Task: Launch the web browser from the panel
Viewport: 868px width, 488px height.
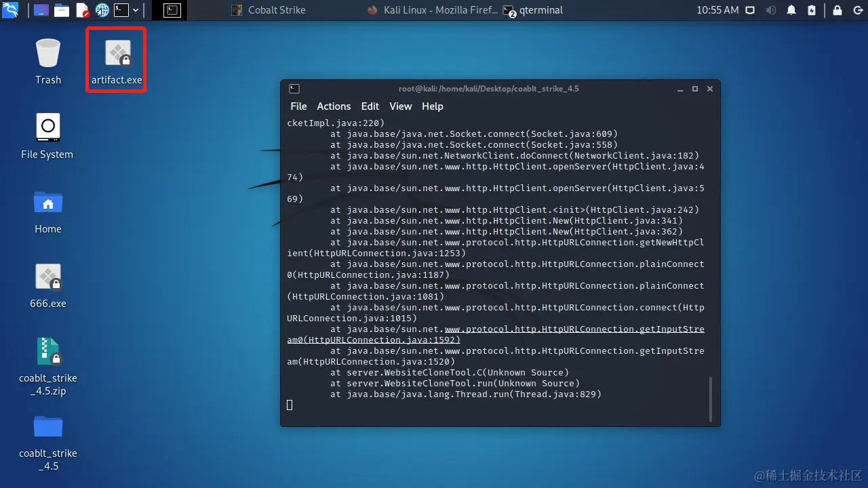Action: click(102, 10)
